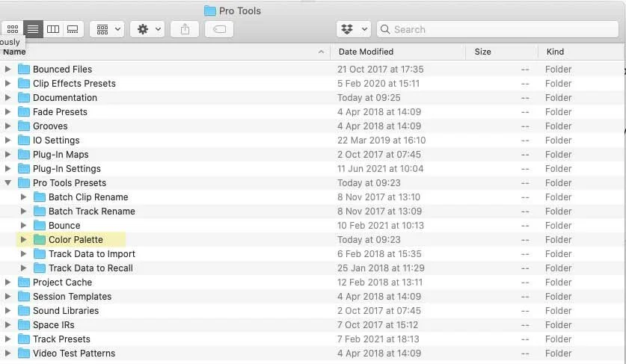Click the date 10 Feb 2021 at 10:13

tap(381, 225)
